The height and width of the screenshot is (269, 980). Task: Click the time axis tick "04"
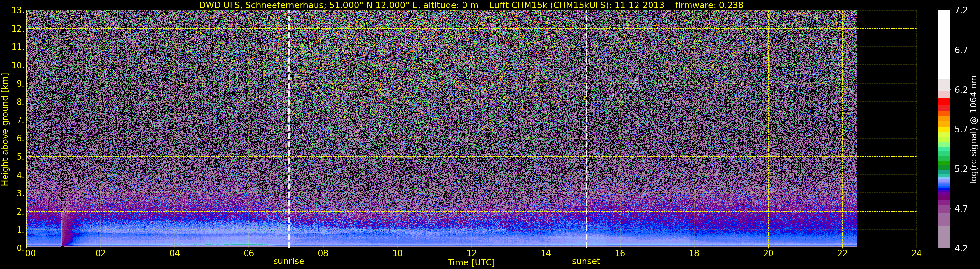(x=175, y=254)
